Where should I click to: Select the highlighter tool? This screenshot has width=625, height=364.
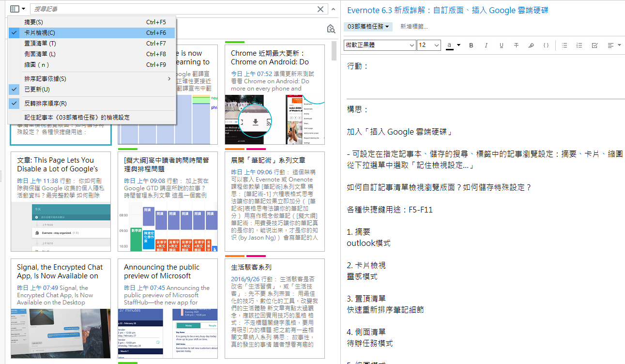coord(531,45)
